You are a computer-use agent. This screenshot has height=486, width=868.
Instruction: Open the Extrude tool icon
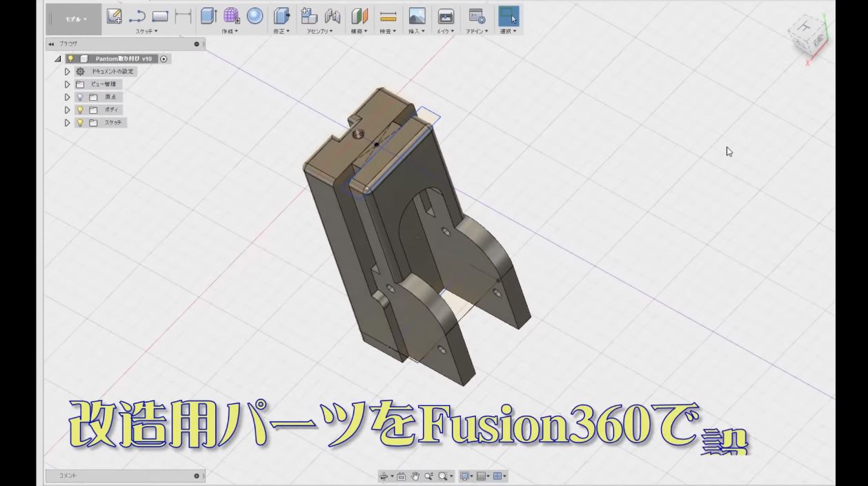tap(209, 15)
